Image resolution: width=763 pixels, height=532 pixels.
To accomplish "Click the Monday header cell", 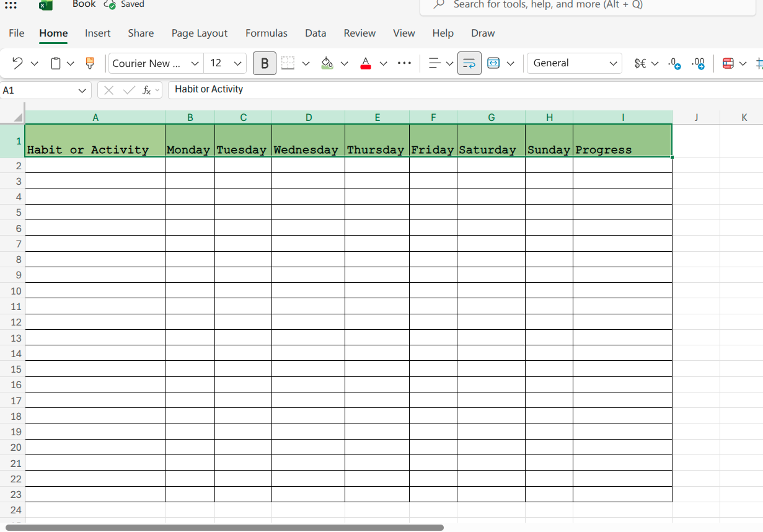I will [190, 141].
